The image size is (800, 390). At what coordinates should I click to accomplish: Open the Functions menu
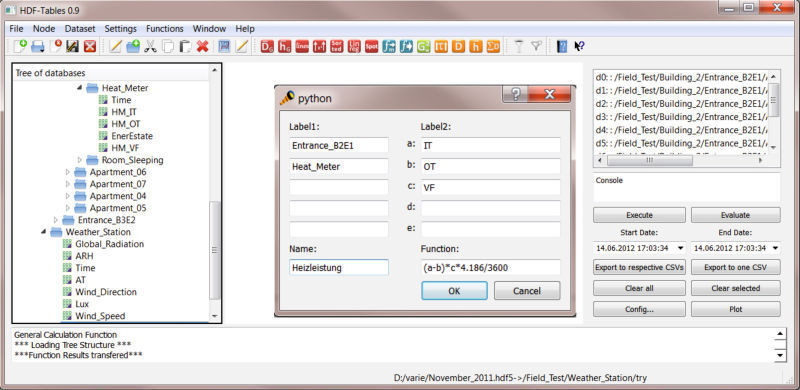165,29
